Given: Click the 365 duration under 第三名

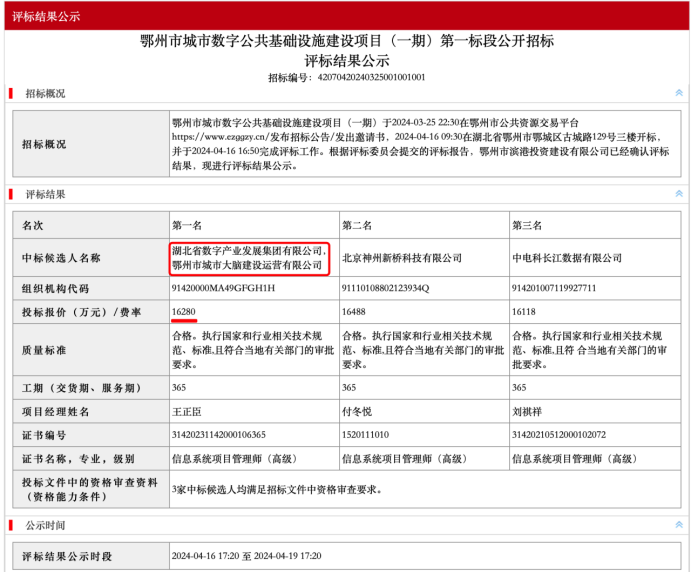Looking at the screenshot, I should (x=519, y=388).
